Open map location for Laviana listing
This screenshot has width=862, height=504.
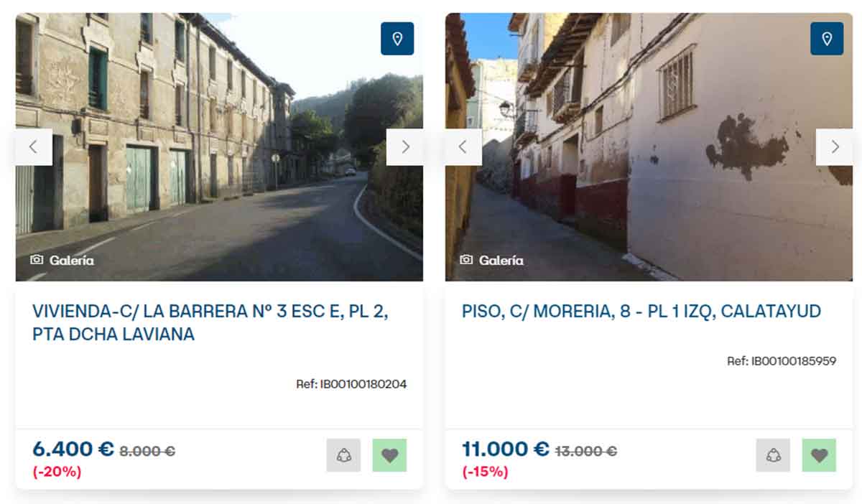(397, 39)
